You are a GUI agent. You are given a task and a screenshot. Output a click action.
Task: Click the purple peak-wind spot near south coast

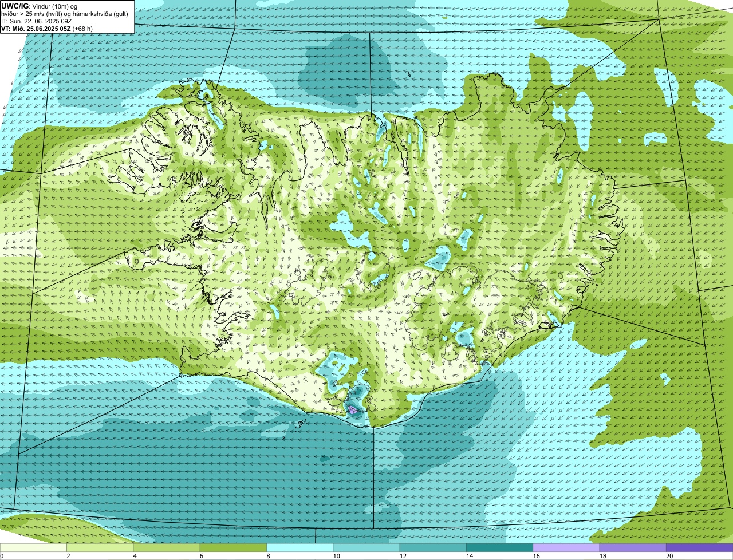pyautogui.click(x=353, y=409)
